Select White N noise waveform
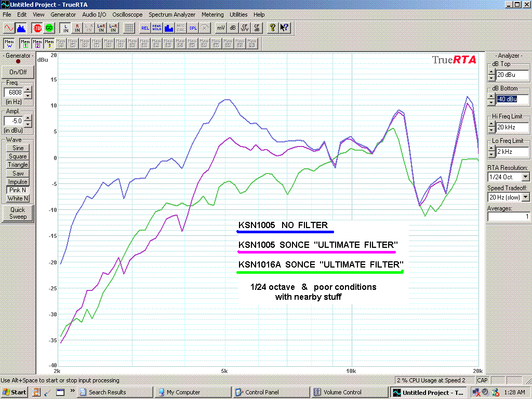The height and width of the screenshot is (399, 532). (x=18, y=198)
